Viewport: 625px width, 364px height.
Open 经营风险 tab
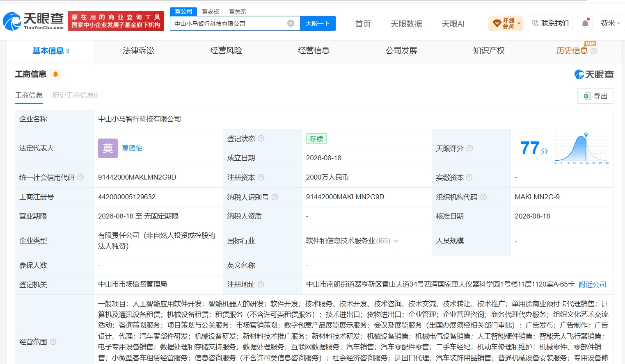pos(226,51)
